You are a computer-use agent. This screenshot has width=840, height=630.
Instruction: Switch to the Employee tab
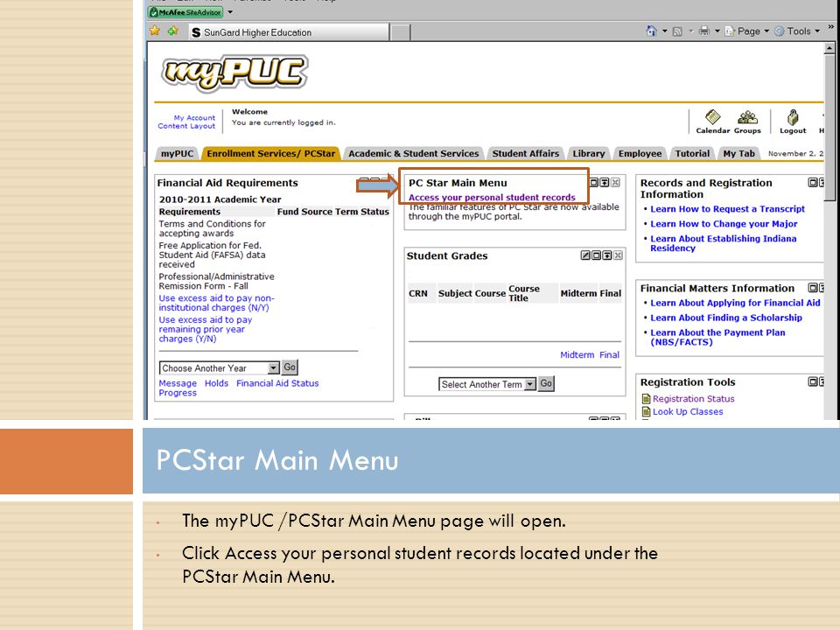click(640, 154)
